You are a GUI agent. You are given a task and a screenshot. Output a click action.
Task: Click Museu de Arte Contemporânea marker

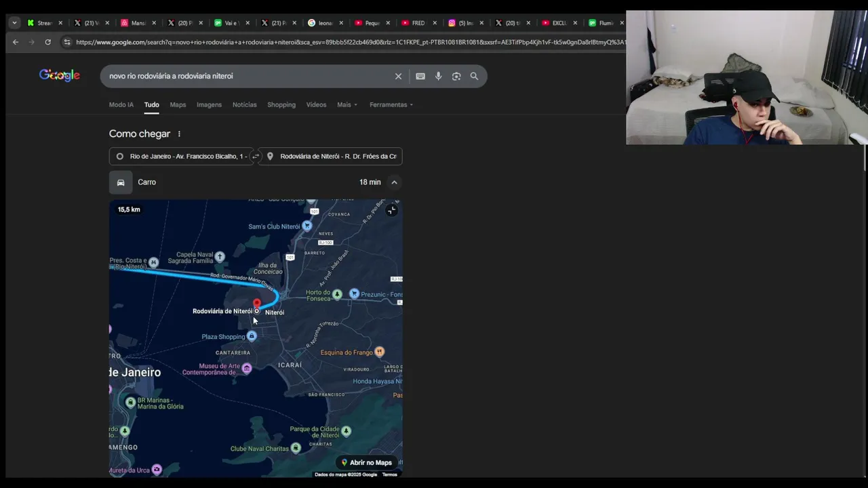click(247, 368)
